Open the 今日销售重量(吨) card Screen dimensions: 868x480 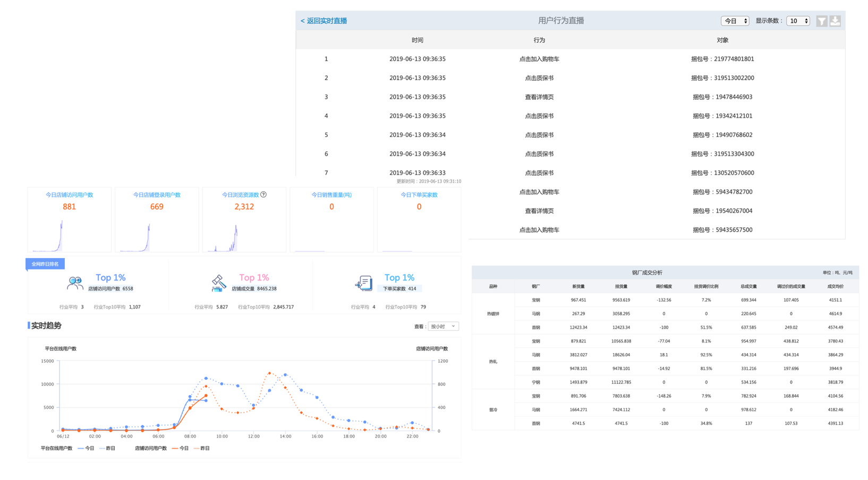pyautogui.click(x=331, y=219)
